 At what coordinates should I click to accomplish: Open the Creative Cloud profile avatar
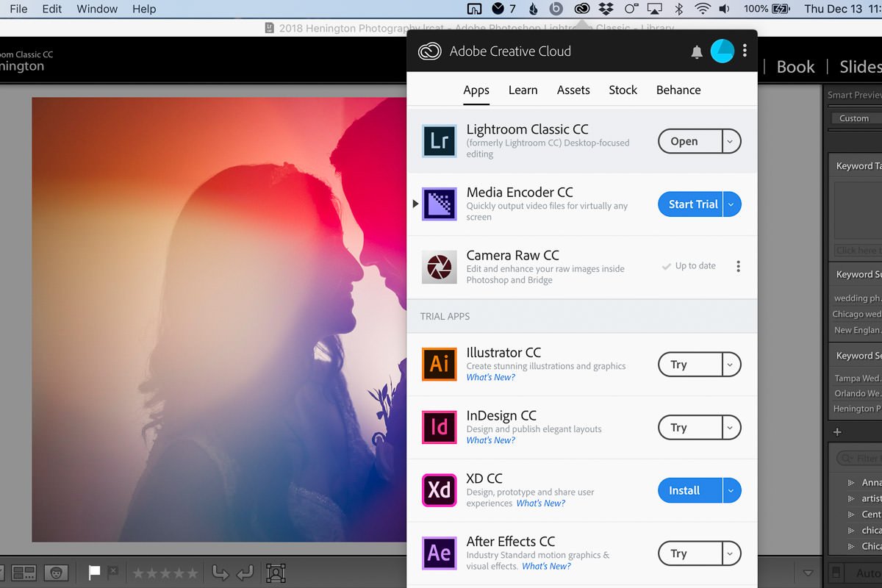(x=723, y=51)
